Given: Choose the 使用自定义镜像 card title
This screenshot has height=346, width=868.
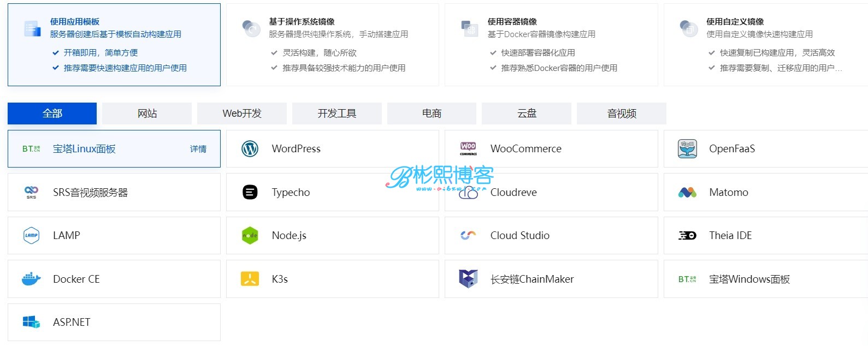Looking at the screenshot, I should 735,22.
